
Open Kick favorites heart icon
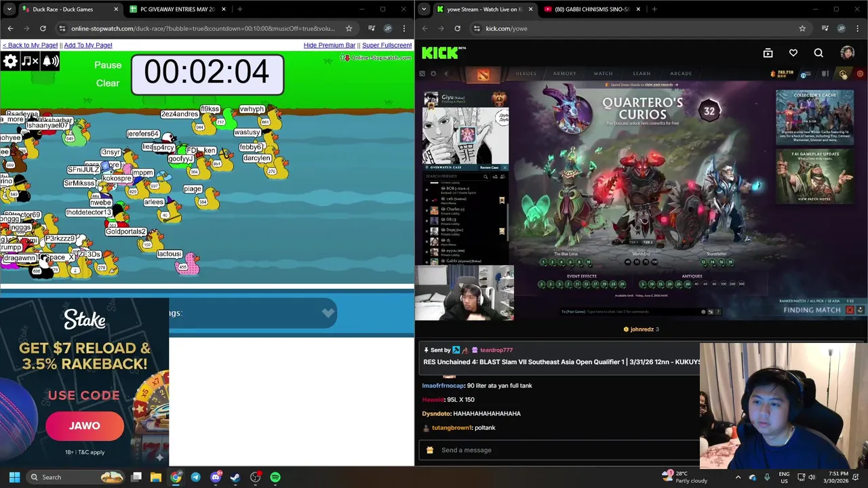coord(793,53)
